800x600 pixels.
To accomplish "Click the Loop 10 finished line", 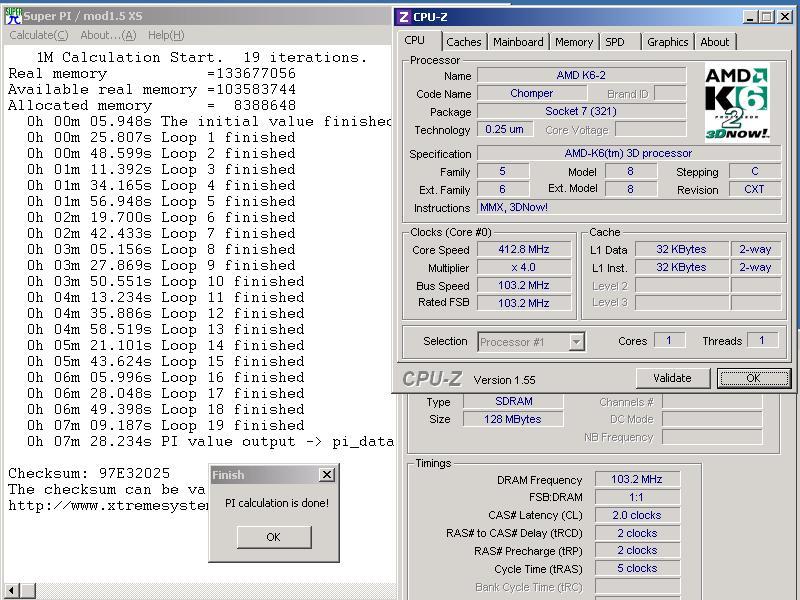I will click(x=166, y=282).
